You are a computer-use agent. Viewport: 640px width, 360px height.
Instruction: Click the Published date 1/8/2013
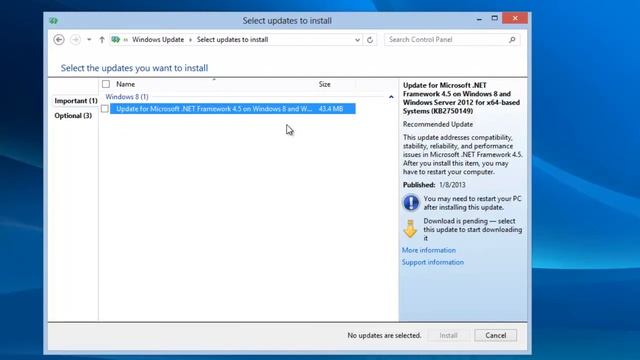pos(452,185)
